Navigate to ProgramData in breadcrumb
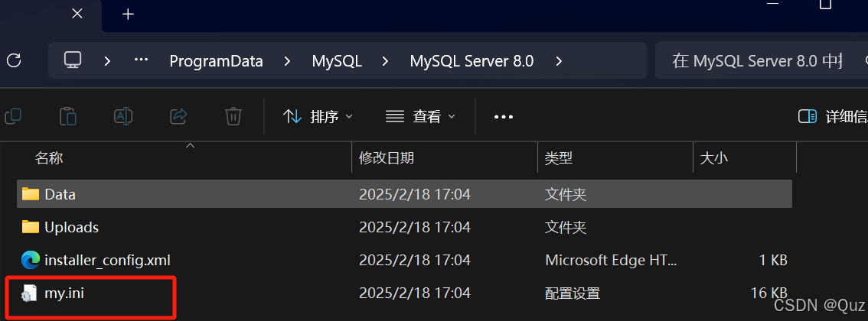868x321 pixels. [216, 61]
